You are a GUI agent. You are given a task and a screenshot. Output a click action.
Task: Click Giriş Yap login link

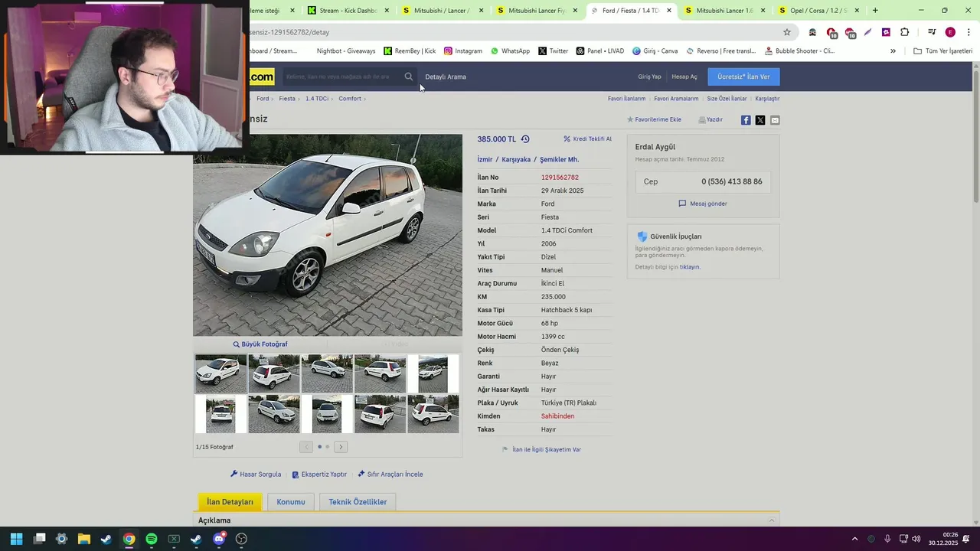(x=649, y=77)
